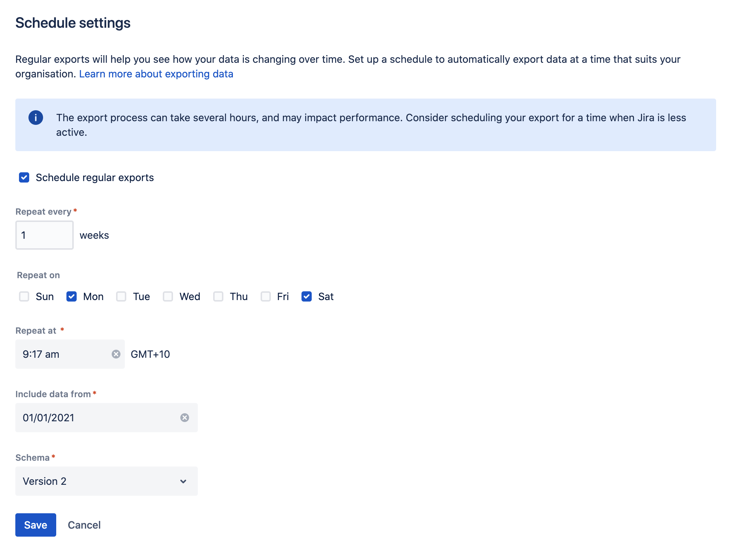The width and height of the screenshot is (730, 560).
Task: Check the Thu checkbox
Action: pos(218,296)
